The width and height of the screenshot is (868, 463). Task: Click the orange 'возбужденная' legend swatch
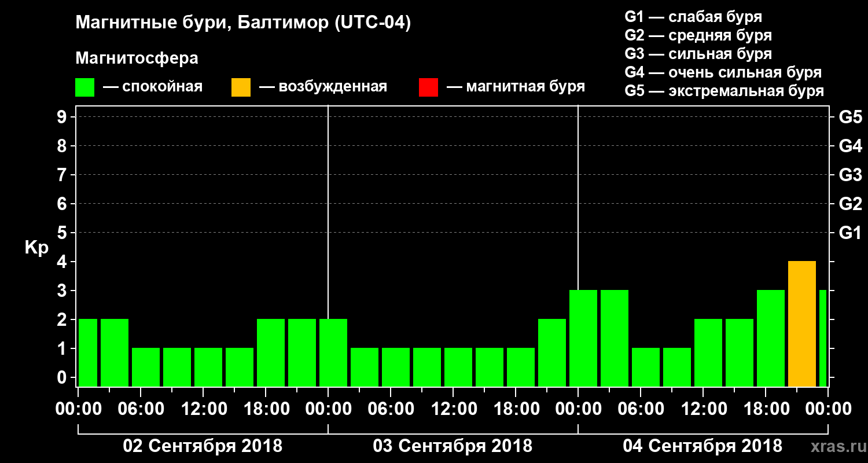pyautogui.click(x=241, y=87)
